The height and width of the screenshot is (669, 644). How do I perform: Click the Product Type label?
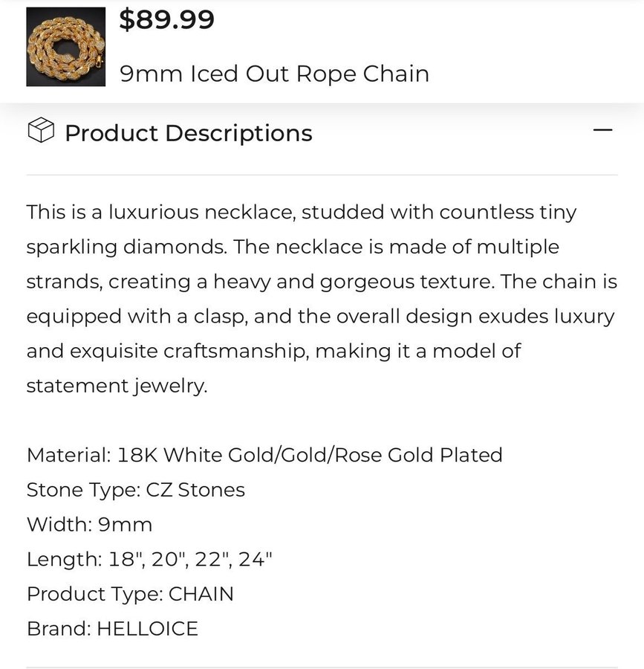pyautogui.click(x=94, y=594)
